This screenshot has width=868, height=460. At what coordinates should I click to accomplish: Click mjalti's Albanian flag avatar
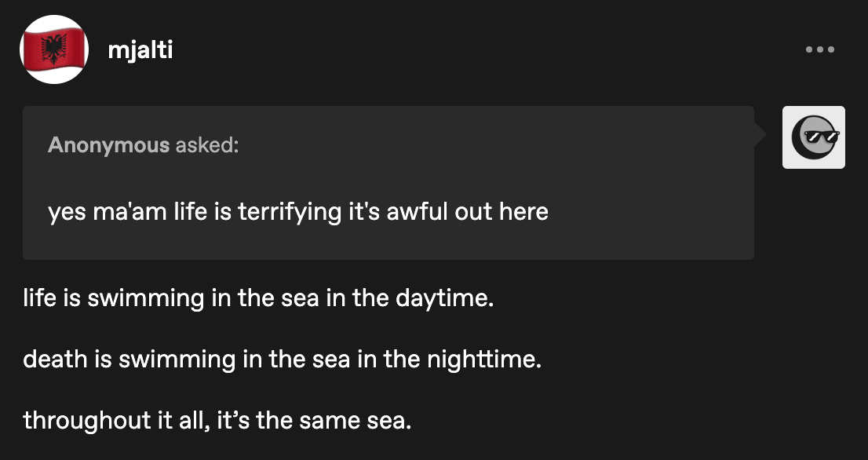tap(53, 49)
